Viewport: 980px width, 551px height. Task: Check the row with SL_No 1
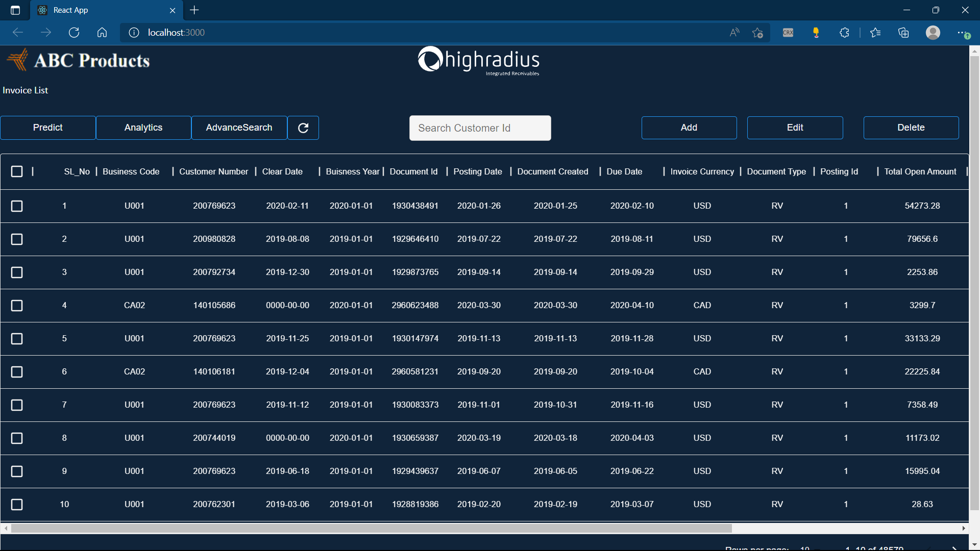click(x=17, y=206)
